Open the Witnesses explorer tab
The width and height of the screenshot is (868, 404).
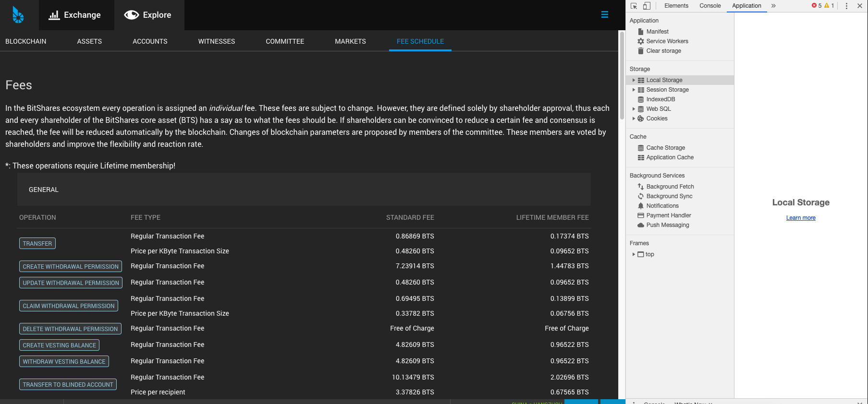tap(217, 41)
